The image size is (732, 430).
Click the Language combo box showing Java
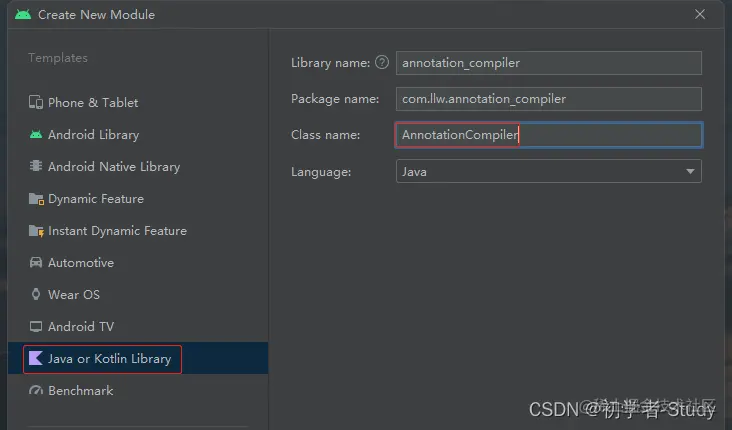[x=549, y=171]
